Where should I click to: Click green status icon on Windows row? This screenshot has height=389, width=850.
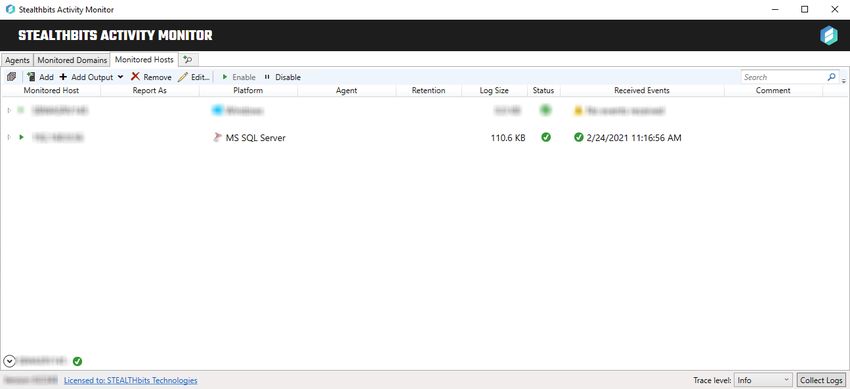pos(545,110)
